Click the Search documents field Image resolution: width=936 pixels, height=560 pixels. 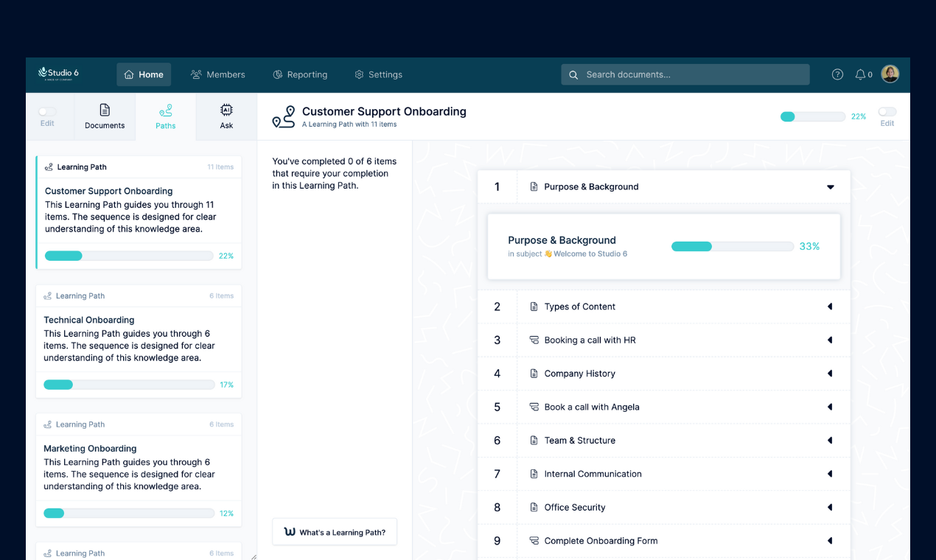click(685, 74)
